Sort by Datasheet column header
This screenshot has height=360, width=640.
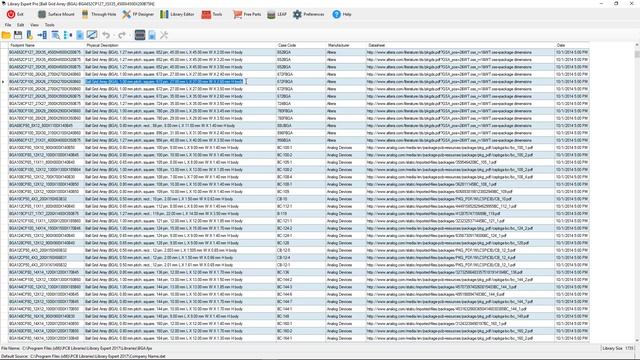point(460,45)
